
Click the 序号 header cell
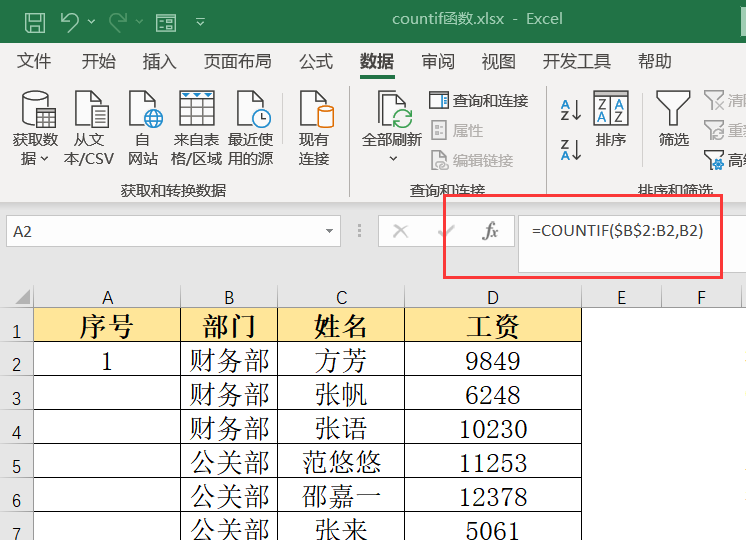(x=107, y=325)
